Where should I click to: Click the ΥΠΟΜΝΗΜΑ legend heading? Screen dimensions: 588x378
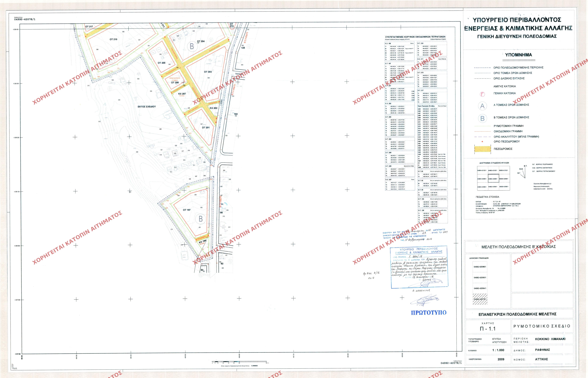pos(518,55)
